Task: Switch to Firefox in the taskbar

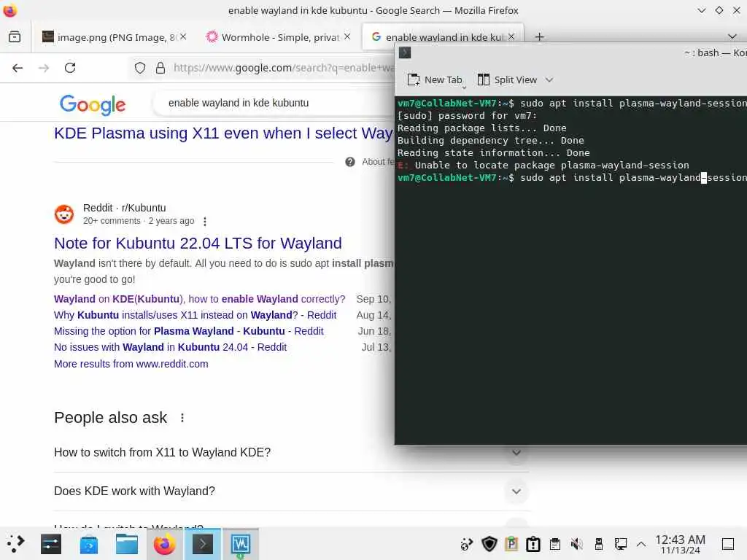Action: pos(164,544)
